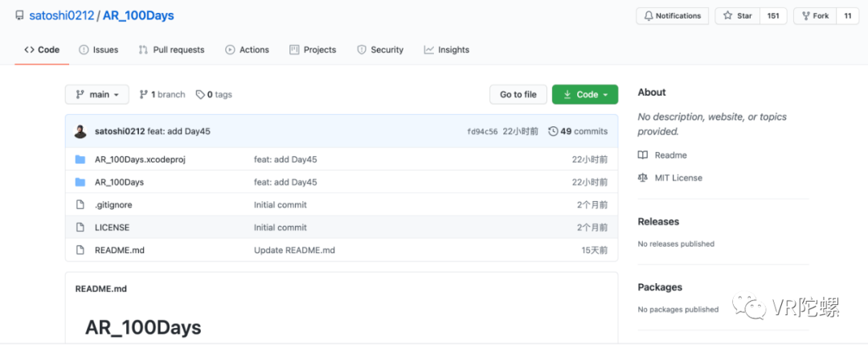Click the Readme book icon in About
Image resolution: width=868 pixels, height=345 pixels.
643,155
